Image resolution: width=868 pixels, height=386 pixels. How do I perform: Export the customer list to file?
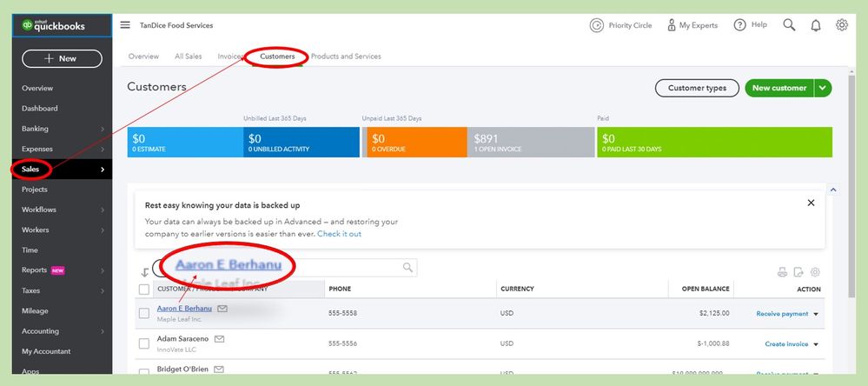click(x=798, y=271)
